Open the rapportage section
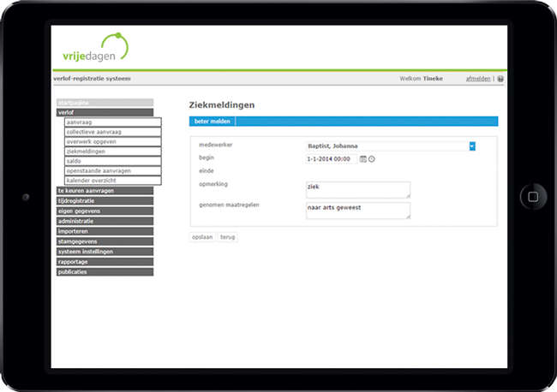 point(105,262)
